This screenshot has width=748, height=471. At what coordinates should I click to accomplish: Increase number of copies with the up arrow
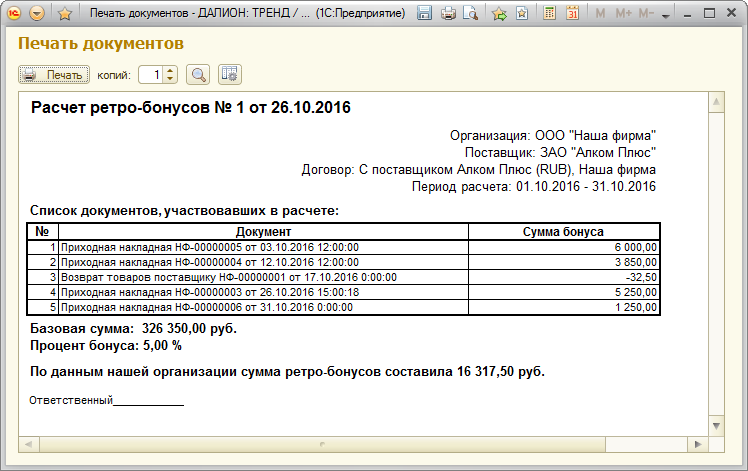click(x=170, y=71)
